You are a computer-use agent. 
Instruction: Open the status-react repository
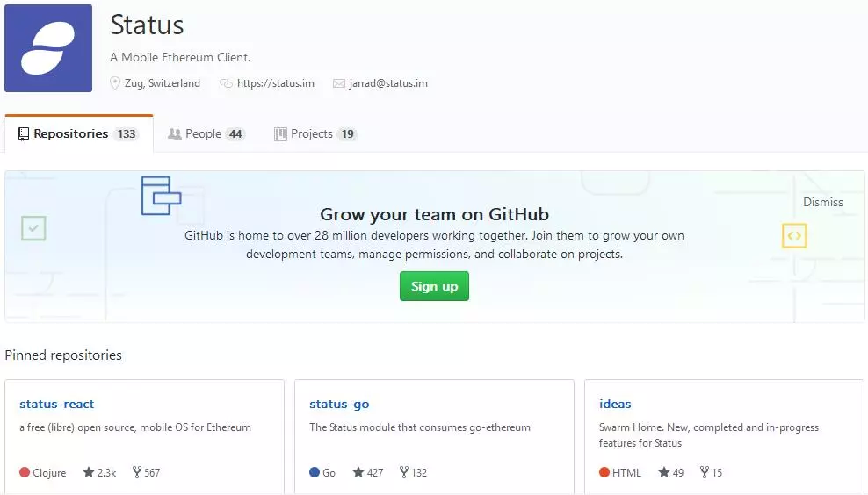click(56, 404)
